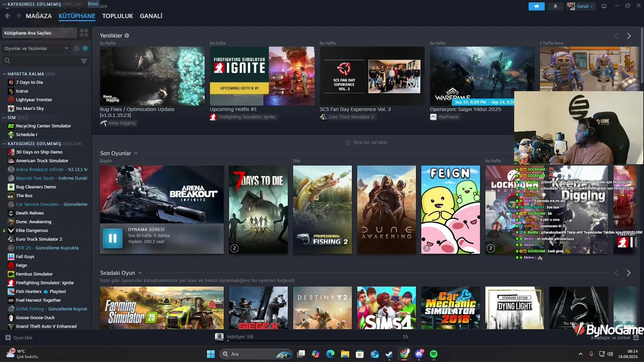
Task: Select Schedule I in the game list
Action: point(26,134)
